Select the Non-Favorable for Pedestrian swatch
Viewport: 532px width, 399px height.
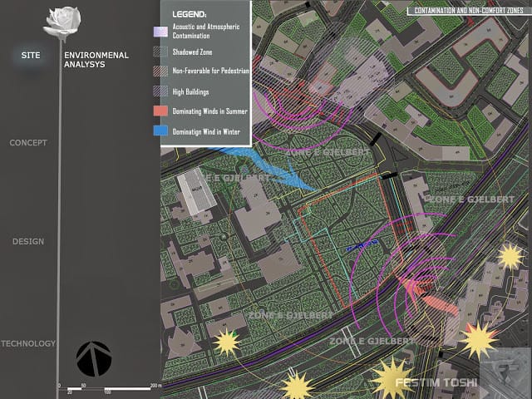click(160, 71)
